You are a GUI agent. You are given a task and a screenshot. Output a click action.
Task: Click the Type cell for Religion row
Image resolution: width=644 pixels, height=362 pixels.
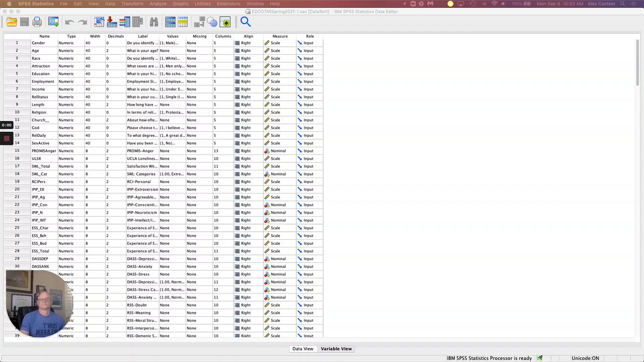coord(71,112)
